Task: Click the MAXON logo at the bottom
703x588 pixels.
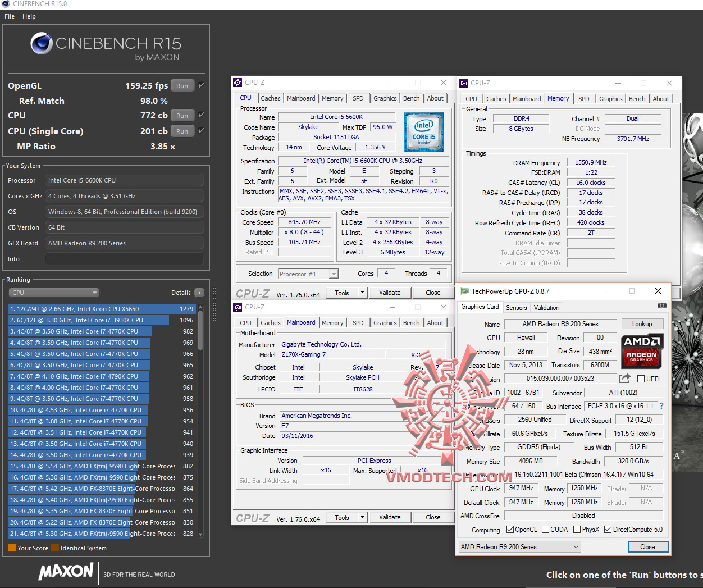Action: tap(66, 572)
